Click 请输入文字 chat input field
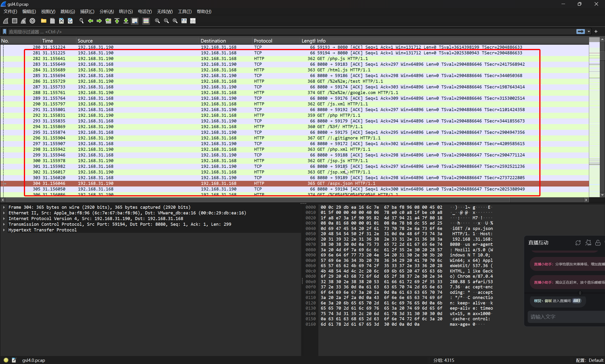Image resolution: width=605 pixels, height=364 pixels. [566, 317]
